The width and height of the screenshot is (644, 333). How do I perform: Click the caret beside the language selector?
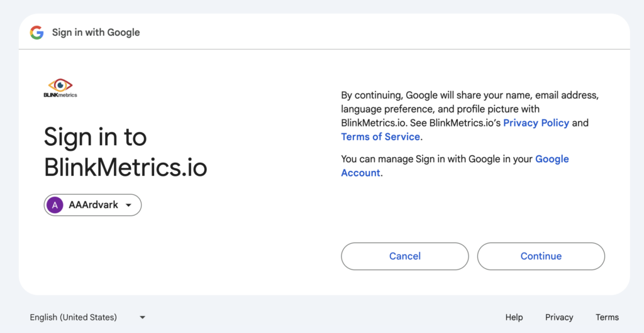[143, 317]
